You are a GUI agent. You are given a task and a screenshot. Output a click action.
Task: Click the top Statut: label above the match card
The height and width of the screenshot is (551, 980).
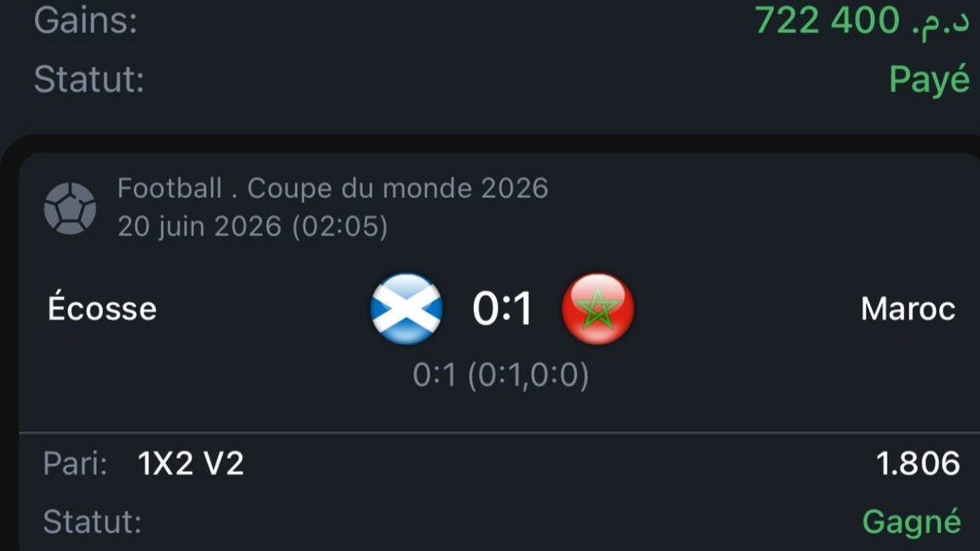pyautogui.click(x=89, y=80)
